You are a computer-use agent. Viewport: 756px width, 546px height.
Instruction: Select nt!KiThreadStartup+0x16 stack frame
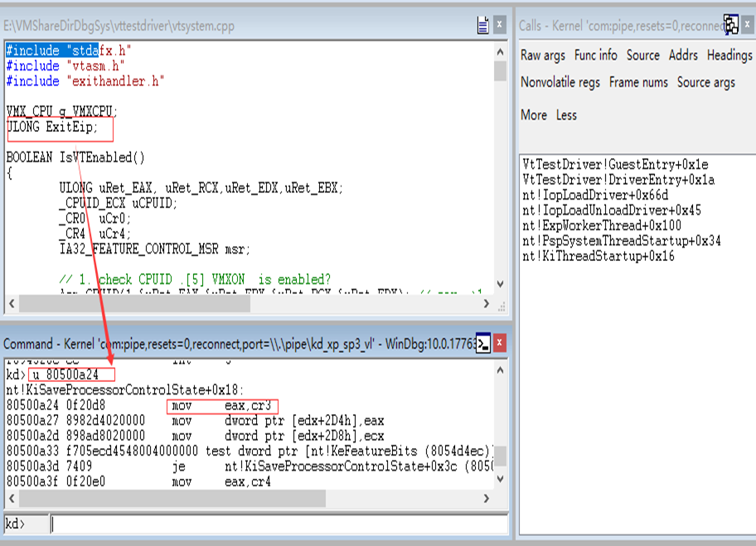coord(598,256)
